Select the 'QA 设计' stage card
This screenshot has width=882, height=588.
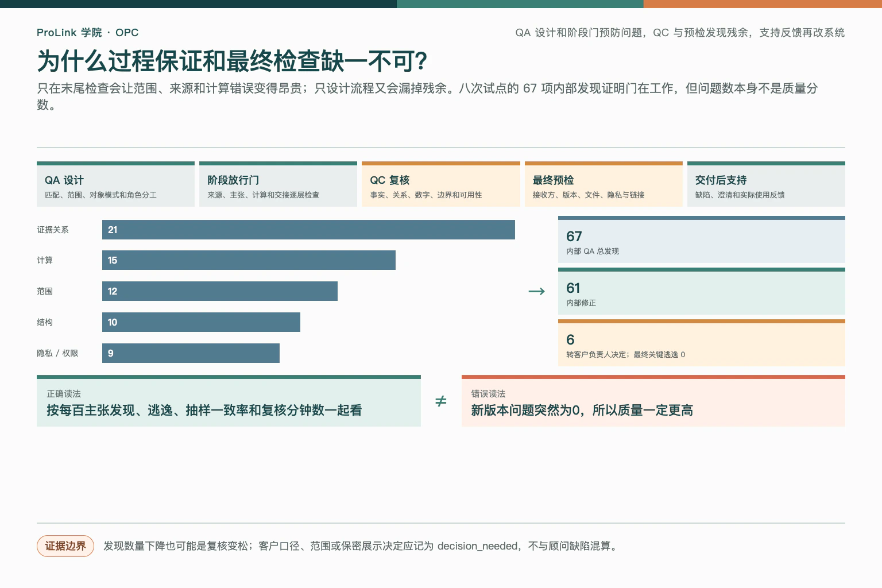(115, 184)
